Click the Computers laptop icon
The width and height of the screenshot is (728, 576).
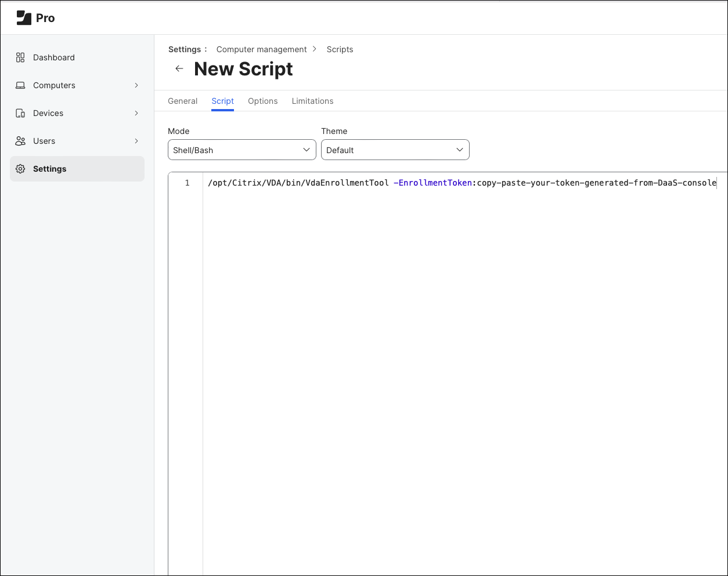(20, 85)
